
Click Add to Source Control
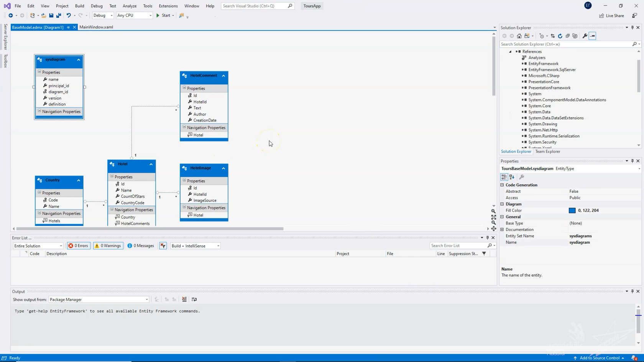pos(599,358)
